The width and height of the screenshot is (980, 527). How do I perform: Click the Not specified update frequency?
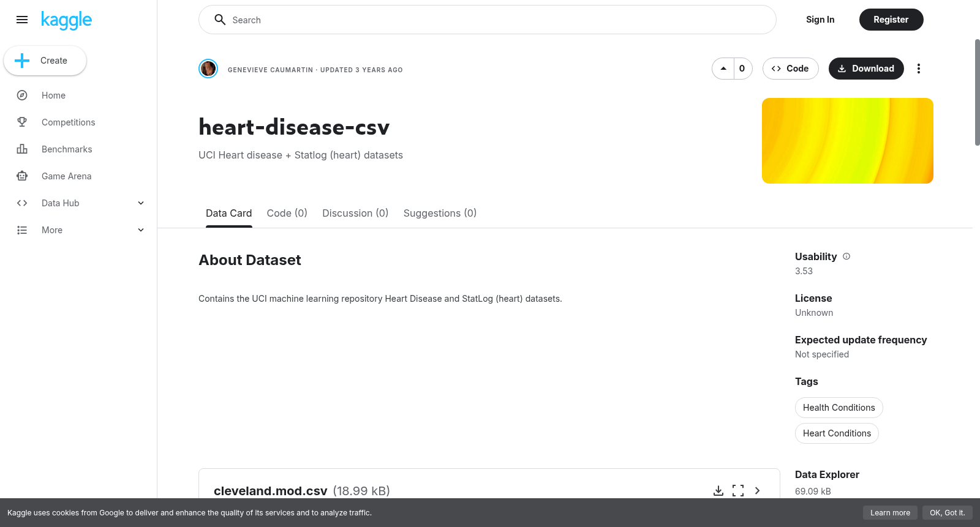(822, 354)
